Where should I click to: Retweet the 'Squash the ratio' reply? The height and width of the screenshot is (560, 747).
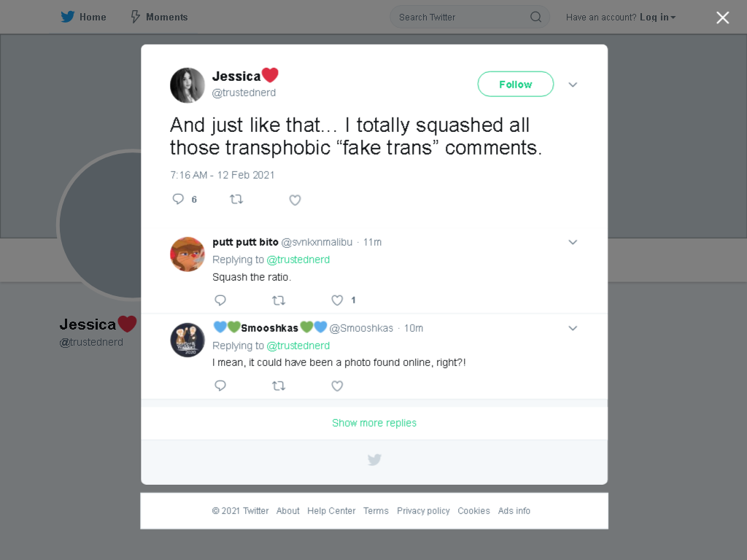(279, 300)
